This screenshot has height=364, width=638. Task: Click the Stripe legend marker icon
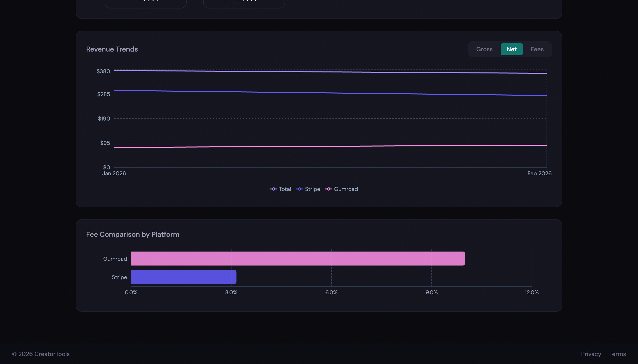click(x=300, y=189)
